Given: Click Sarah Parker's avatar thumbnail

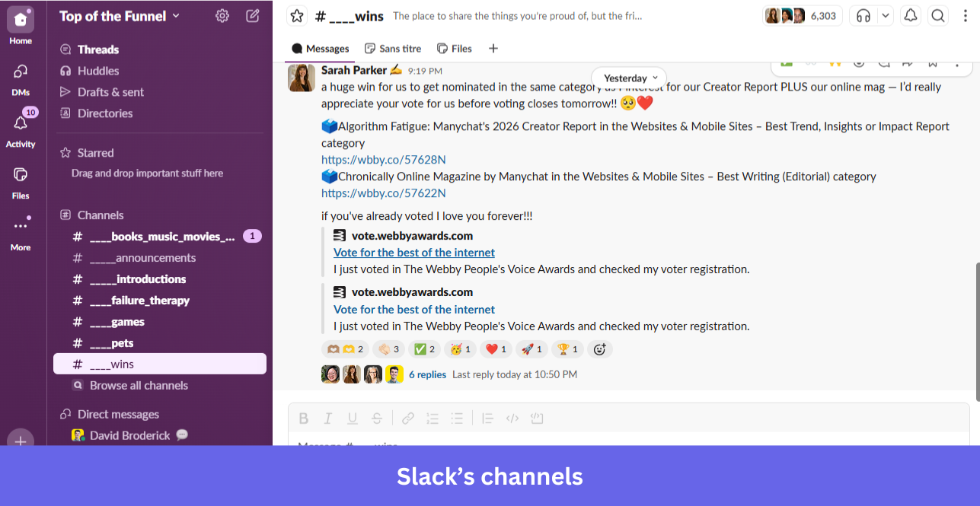Looking at the screenshot, I should [302, 78].
